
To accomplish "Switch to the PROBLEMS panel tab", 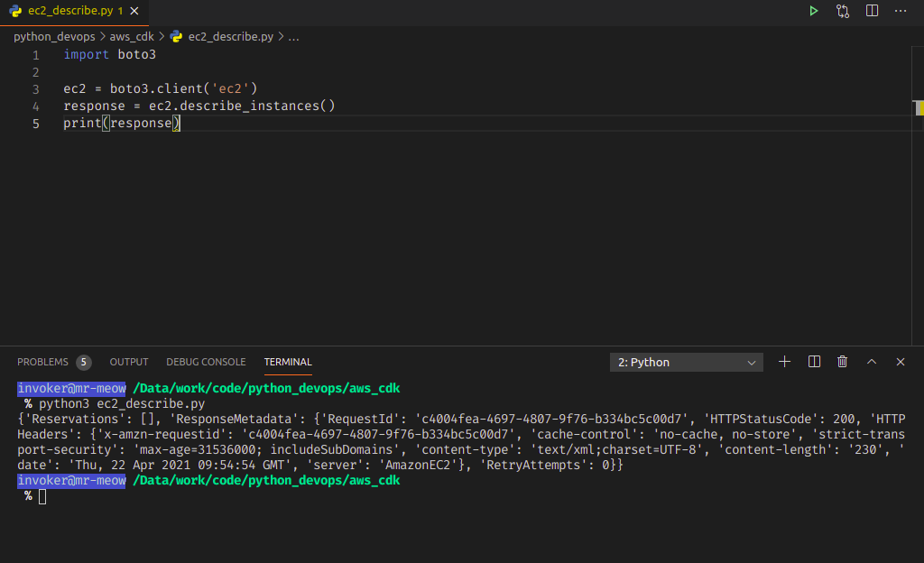I will point(42,362).
